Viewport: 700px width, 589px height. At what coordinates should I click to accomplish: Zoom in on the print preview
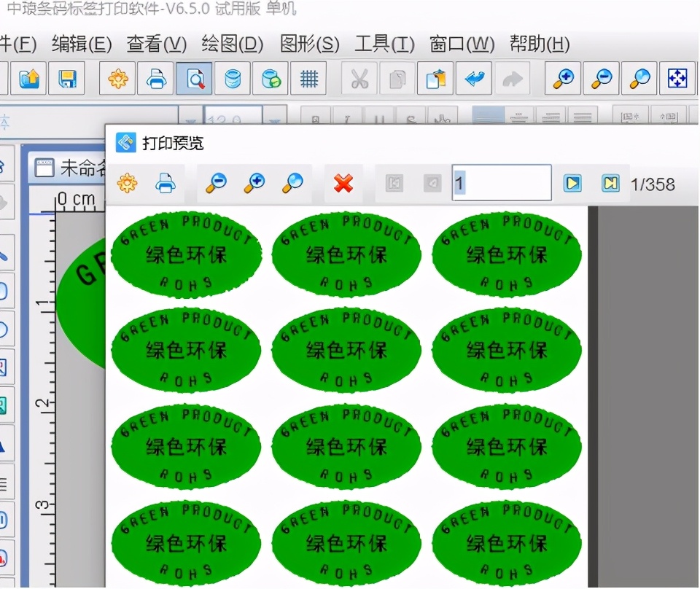point(254,183)
